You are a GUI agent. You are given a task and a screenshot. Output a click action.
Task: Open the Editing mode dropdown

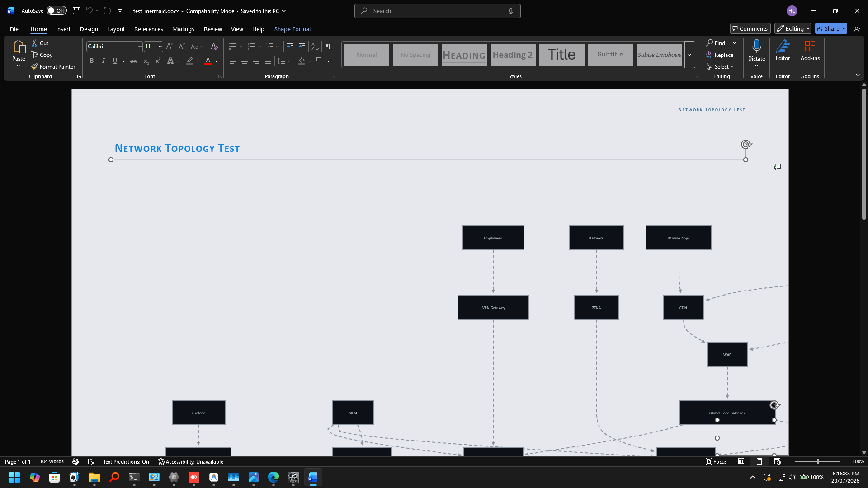pos(793,28)
